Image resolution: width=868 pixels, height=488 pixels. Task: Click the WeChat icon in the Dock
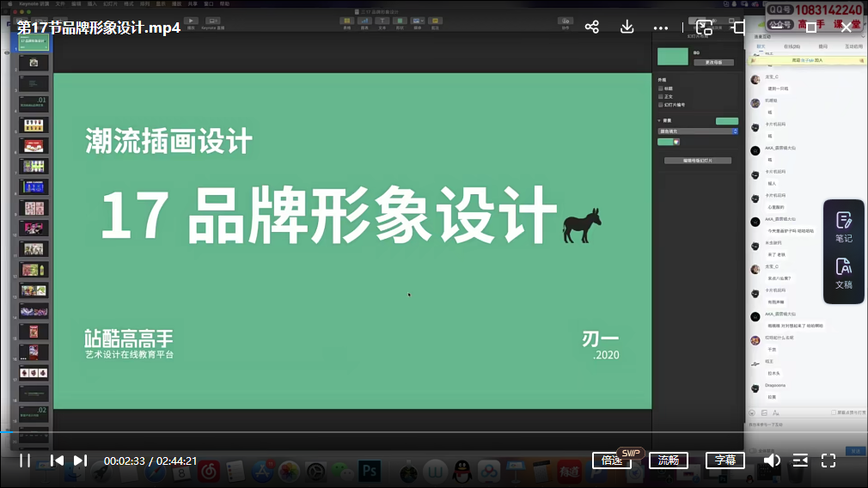343,472
